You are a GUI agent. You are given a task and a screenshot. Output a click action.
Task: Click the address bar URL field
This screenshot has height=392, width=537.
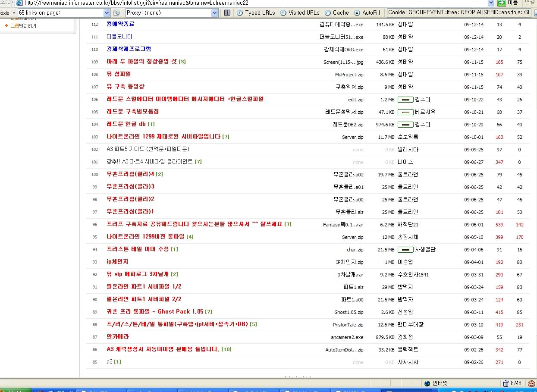(250, 3)
